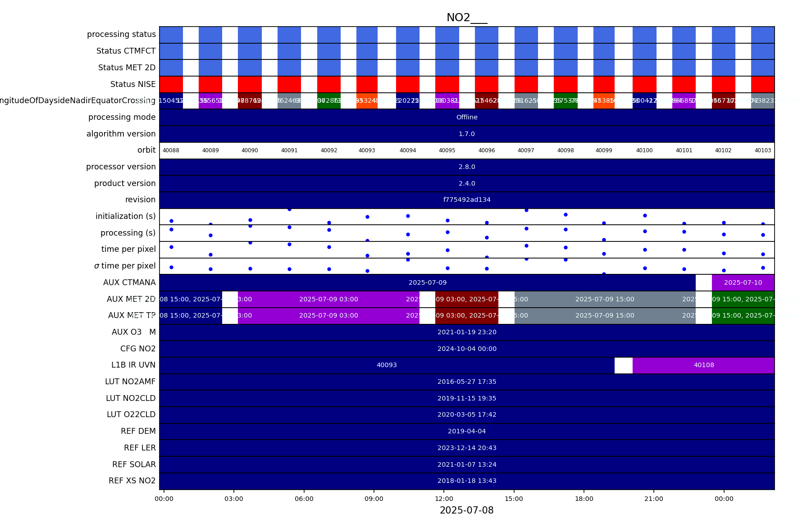Select the 21:00 tick label on time axis
Viewport: 798px width, 532px height.
click(654, 499)
